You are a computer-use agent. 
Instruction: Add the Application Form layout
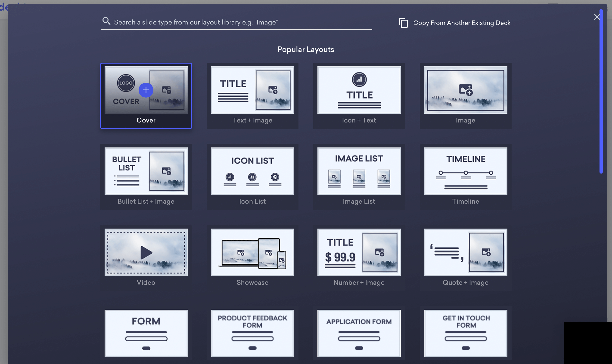click(359, 333)
